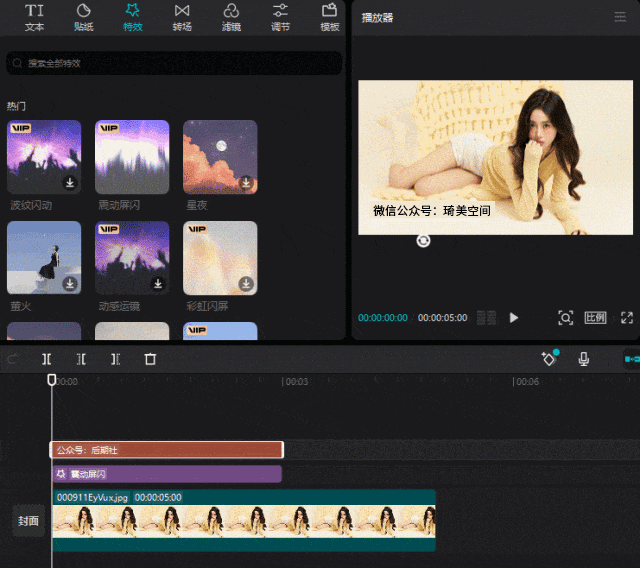Viewport: 640px width, 568px height.
Task: Select the 星夜 effect thumbnail
Action: [220, 157]
